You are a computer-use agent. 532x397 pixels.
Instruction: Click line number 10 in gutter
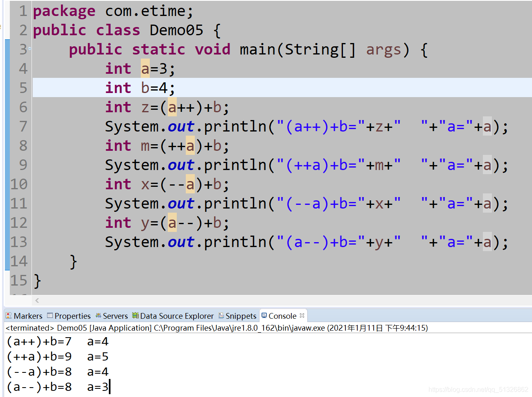coord(19,184)
